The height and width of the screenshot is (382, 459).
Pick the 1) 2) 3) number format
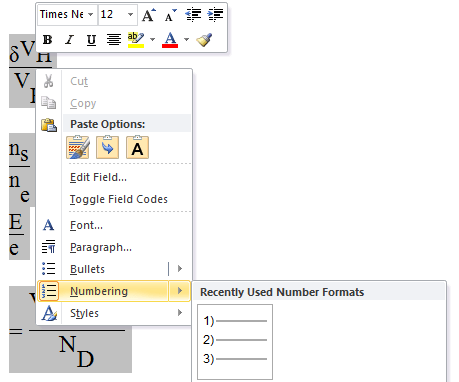(235, 342)
